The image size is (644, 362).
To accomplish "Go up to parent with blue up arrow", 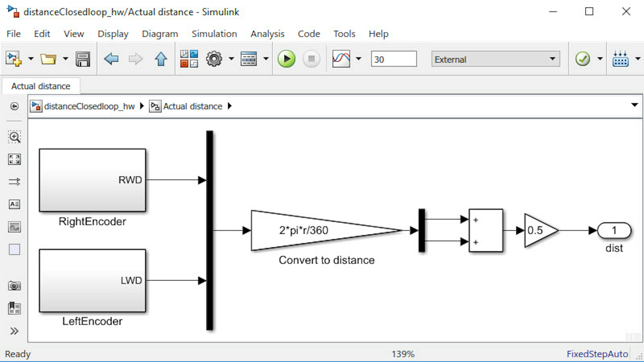I will (161, 59).
